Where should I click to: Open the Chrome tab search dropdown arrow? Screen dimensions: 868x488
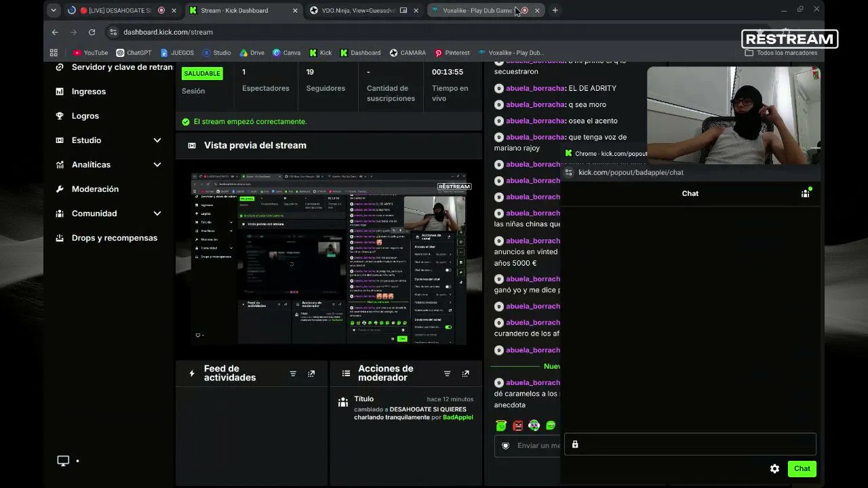point(54,10)
